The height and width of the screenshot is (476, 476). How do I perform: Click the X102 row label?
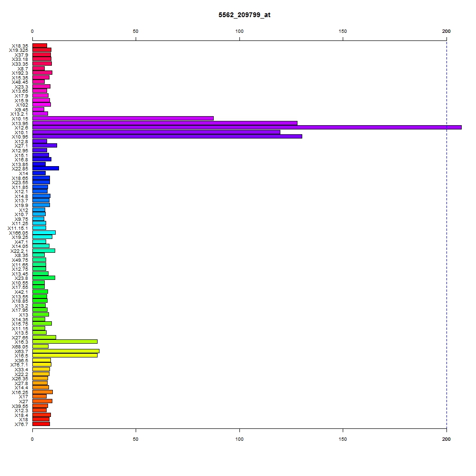(x=22, y=105)
